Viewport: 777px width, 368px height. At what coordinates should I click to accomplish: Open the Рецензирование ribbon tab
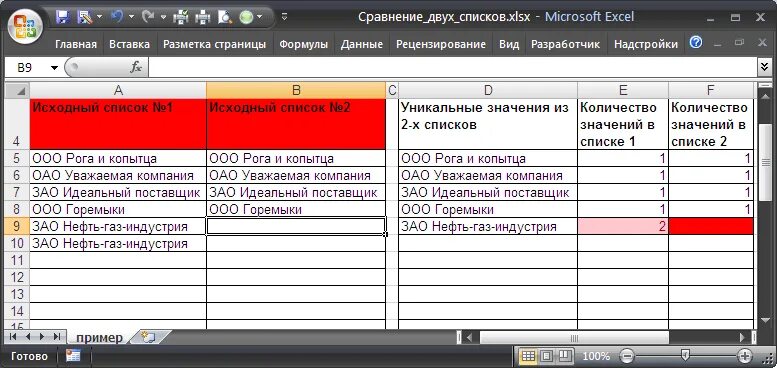tap(441, 44)
